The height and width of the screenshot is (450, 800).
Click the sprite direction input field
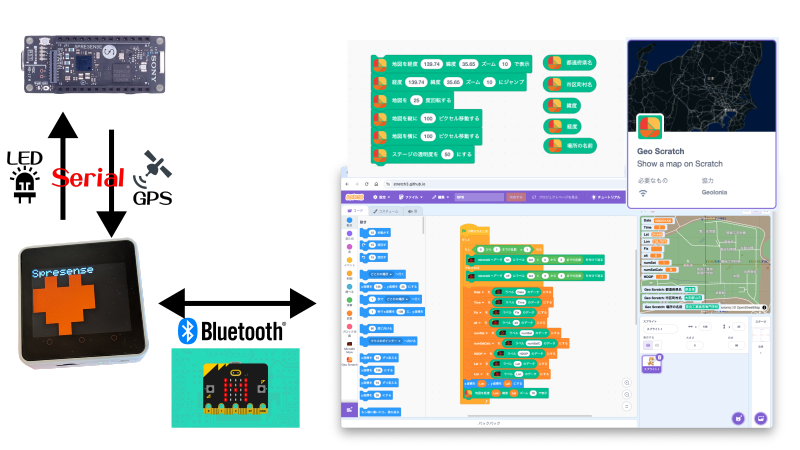pyautogui.click(x=736, y=345)
